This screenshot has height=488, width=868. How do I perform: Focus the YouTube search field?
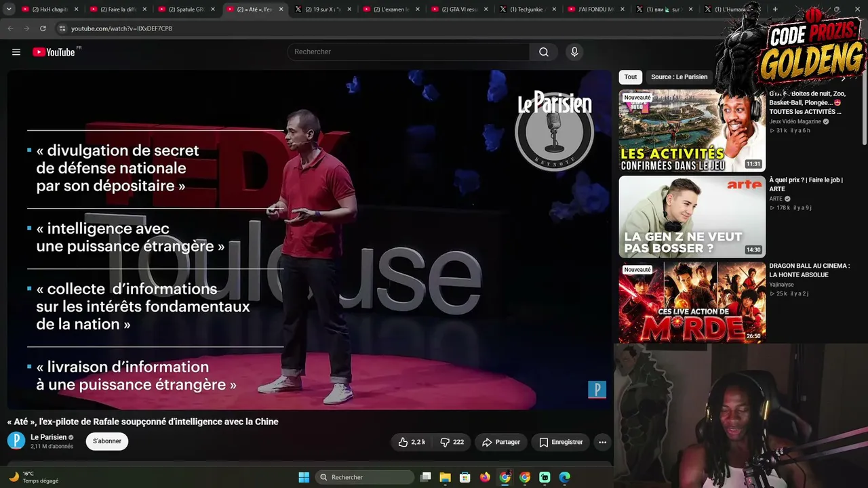409,52
